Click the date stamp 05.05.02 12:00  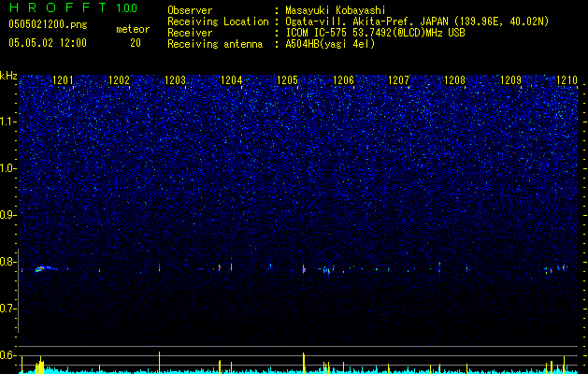pyautogui.click(x=48, y=43)
